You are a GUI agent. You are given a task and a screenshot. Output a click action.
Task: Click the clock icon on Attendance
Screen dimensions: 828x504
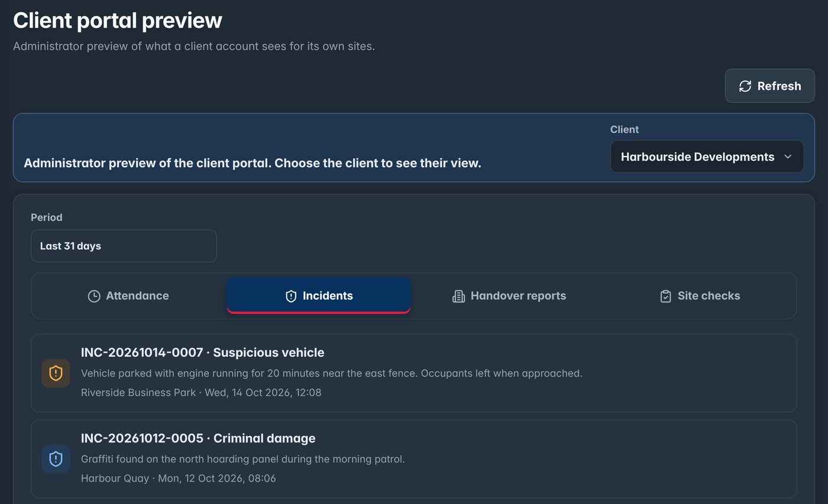click(x=94, y=296)
